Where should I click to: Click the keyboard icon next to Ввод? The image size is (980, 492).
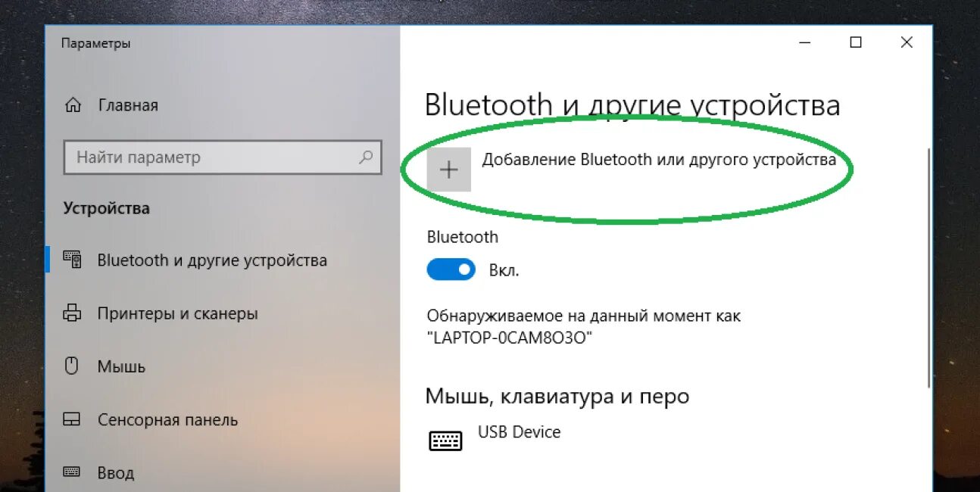tap(73, 472)
